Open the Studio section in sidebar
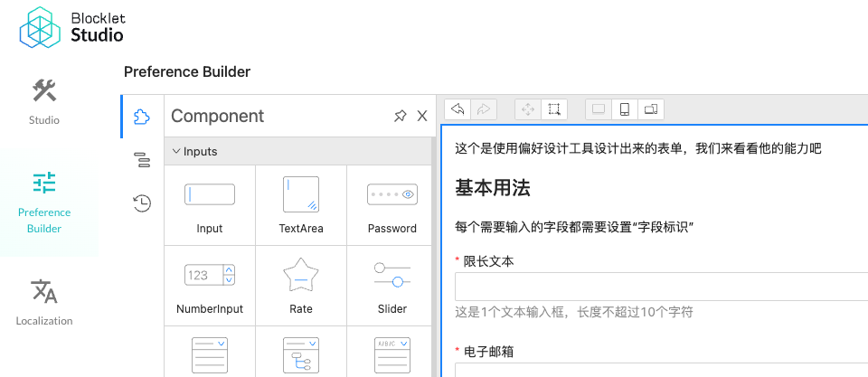 pos(43,101)
